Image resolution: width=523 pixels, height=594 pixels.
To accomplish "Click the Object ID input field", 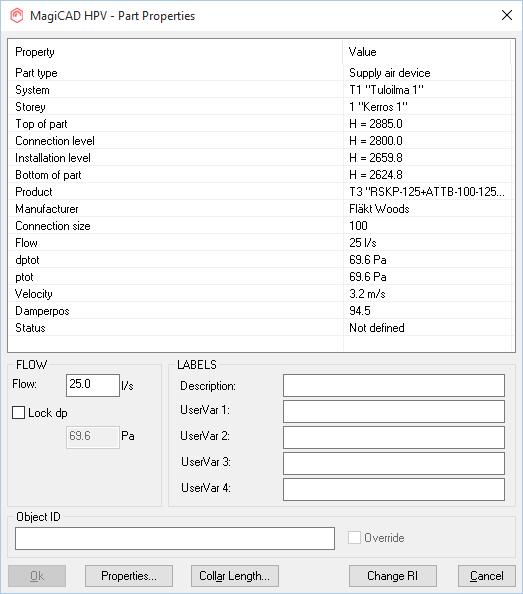I will click(175, 538).
